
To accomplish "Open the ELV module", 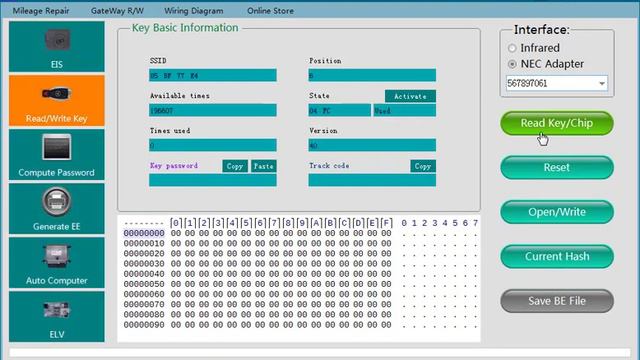I will click(57, 316).
